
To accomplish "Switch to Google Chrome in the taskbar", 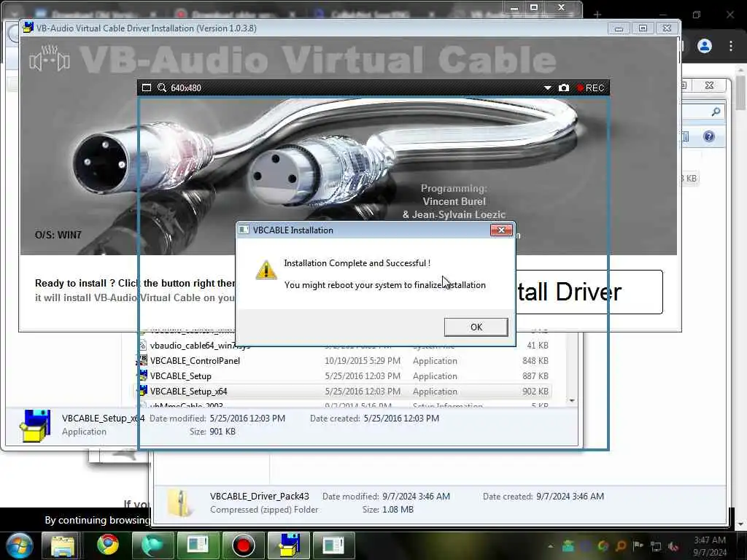I will tap(108, 545).
